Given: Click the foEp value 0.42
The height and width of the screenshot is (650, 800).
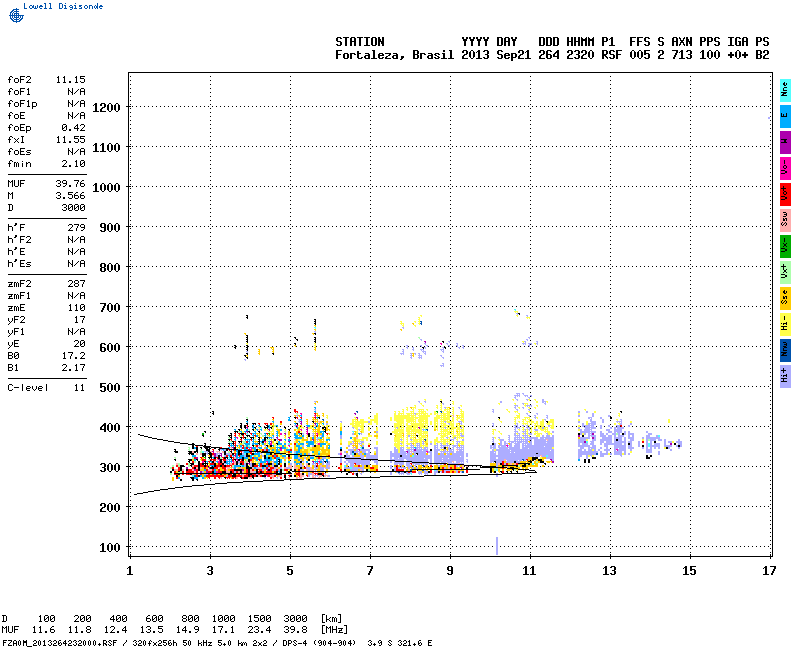Looking at the screenshot, I should pyautogui.click(x=73, y=128).
